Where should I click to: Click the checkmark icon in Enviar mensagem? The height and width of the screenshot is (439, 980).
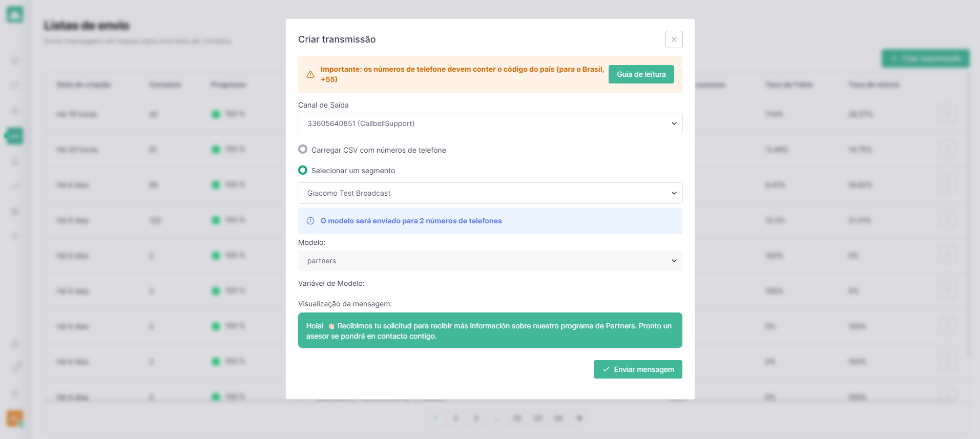[x=606, y=369]
